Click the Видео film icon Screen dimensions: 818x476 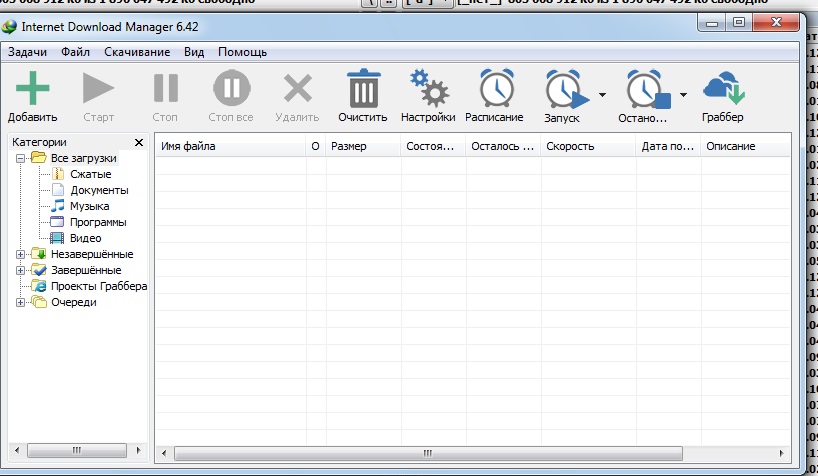tap(57, 238)
